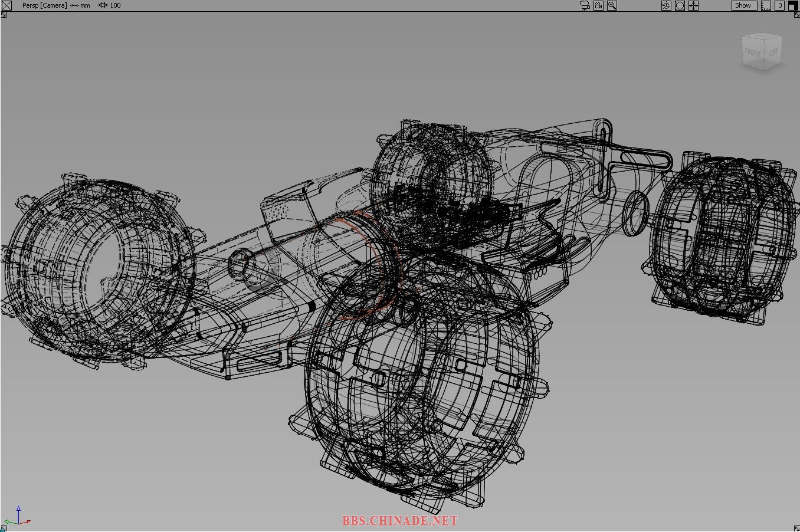Click the window close box icon
Image resolution: width=800 pixels, height=532 pixels.
6,5
